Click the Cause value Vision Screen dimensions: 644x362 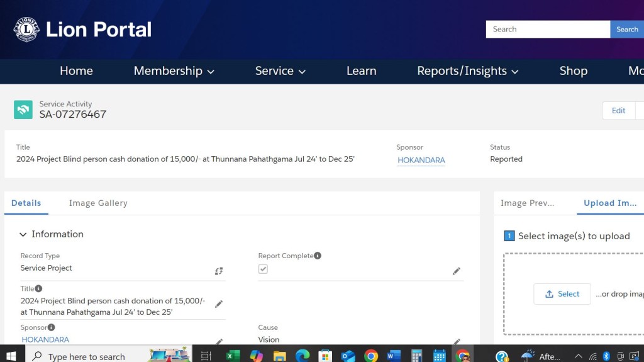(269, 339)
